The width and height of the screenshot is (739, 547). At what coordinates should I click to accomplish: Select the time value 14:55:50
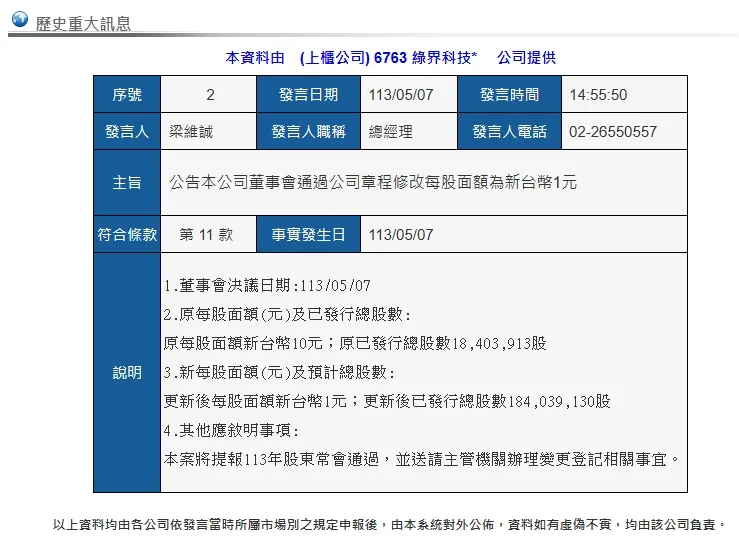tap(598, 95)
